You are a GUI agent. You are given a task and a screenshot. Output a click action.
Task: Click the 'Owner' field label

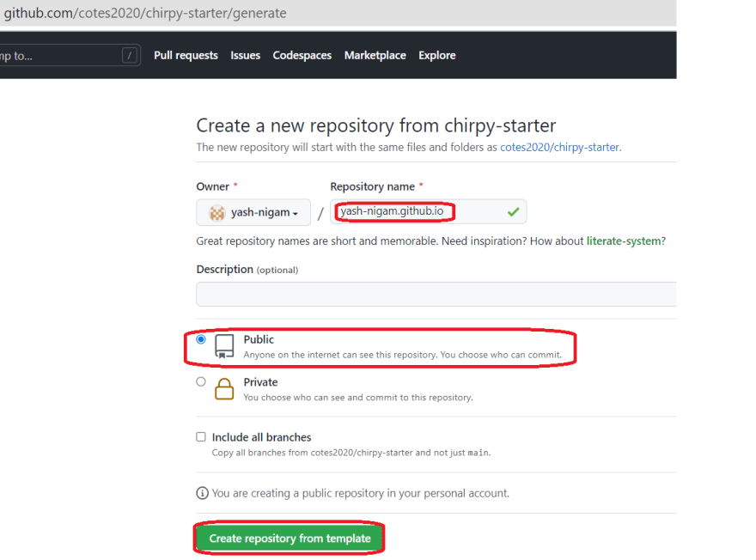tap(213, 186)
